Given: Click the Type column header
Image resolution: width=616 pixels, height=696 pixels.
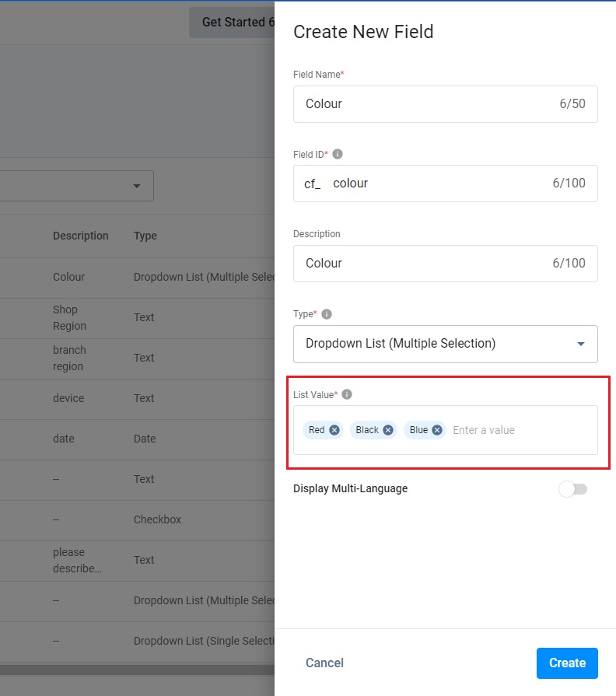Looking at the screenshot, I should tap(145, 236).
